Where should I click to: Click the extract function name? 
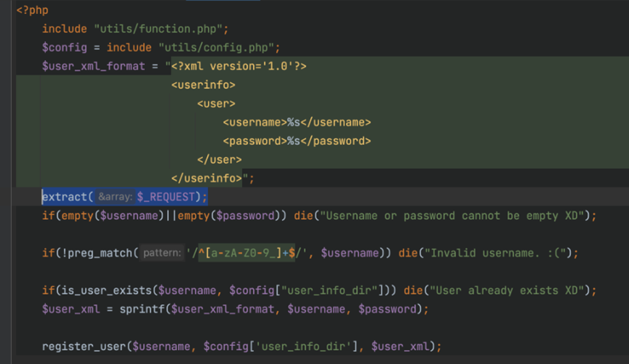(x=65, y=197)
